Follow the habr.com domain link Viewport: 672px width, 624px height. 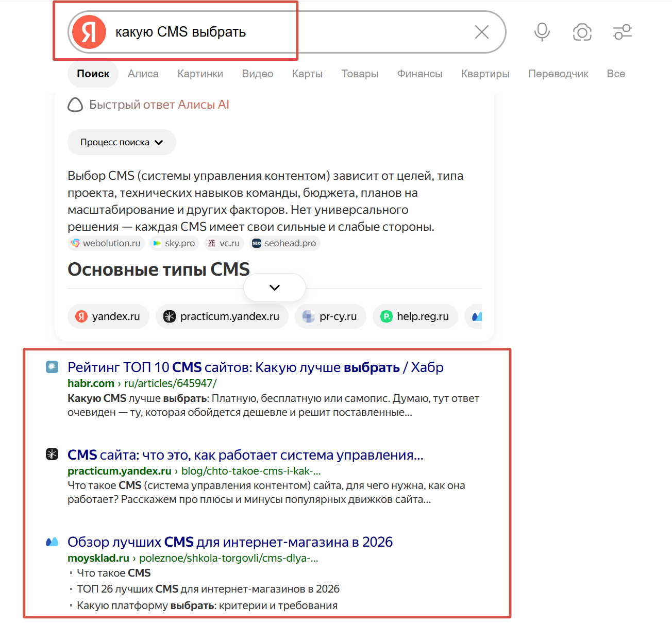pyautogui.click(x=91, y=383)
